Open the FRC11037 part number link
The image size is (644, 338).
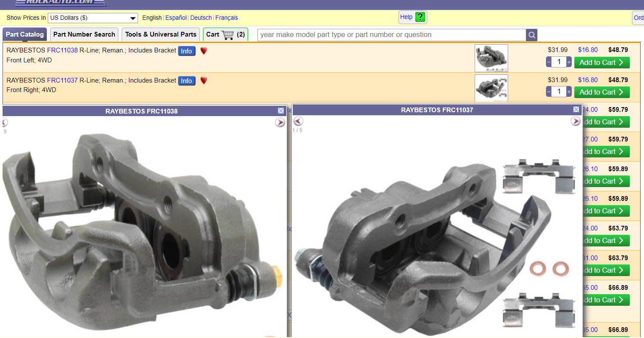(62, 80)
